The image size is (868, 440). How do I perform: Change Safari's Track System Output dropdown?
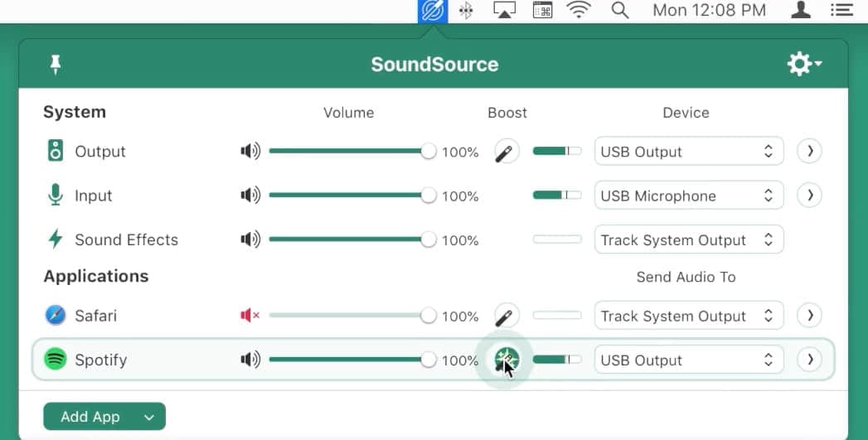(689, 316)
